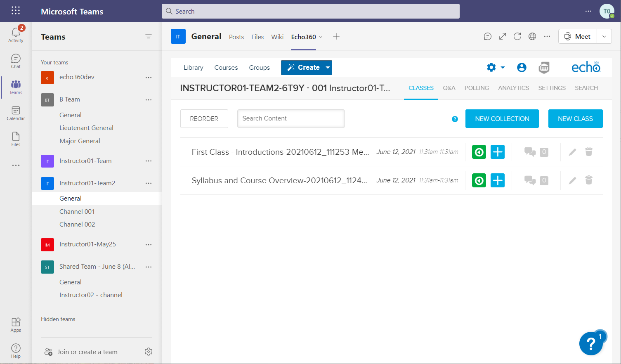This screenshot has width=621, height=364.
Task: Open tab conversation chat icon
Action: point(488,36)
